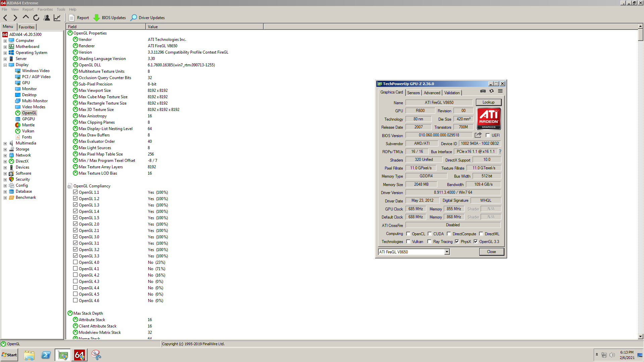The height and width of the screenshot is (362, 644).
Task: Click the Field column header
Action: pos(106,27)
